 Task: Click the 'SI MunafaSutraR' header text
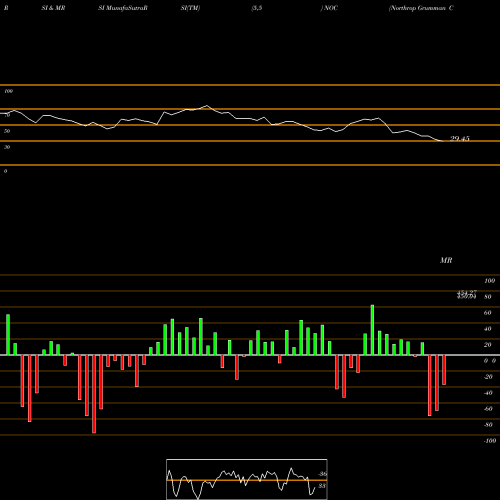[x=123, y=8]
